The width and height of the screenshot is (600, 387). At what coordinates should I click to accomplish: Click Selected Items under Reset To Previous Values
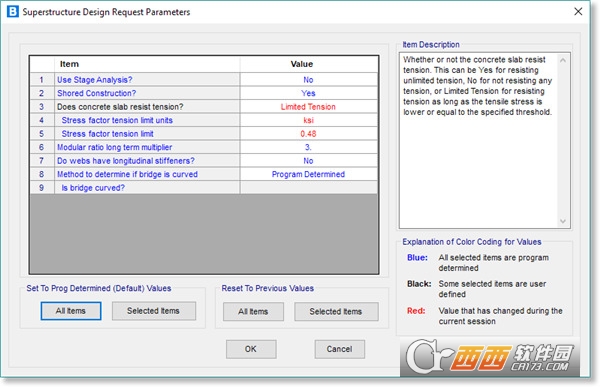point(336,312)
